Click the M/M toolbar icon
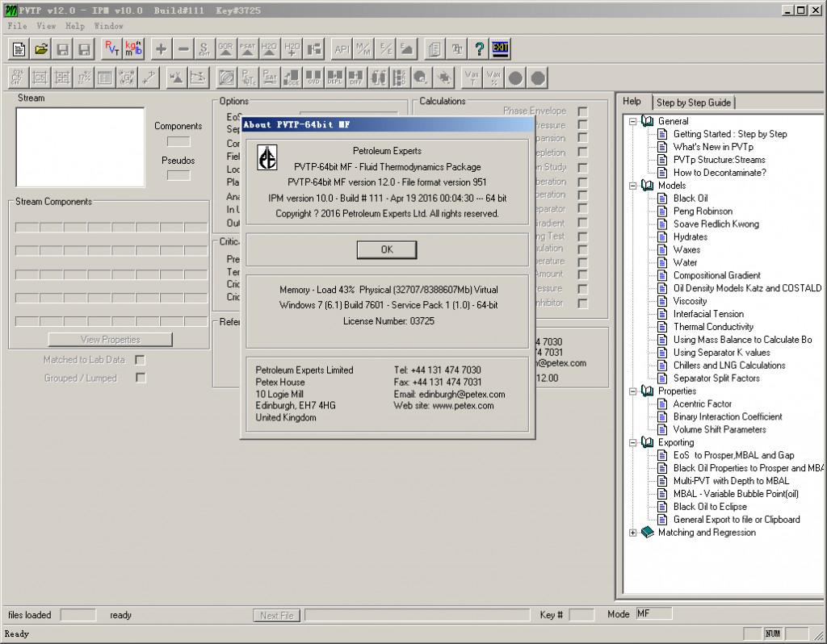 [363, 49]
